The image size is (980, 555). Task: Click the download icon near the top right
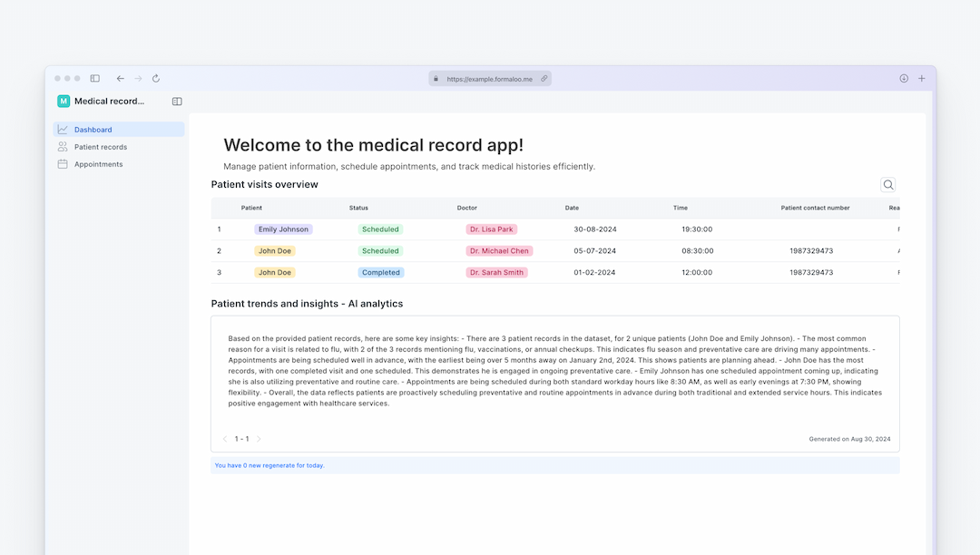[904, 78]
